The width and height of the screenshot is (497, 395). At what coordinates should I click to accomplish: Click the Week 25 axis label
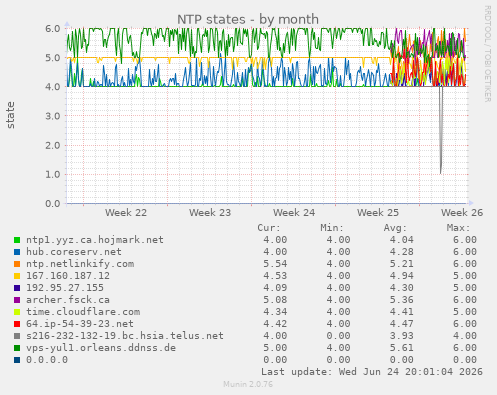tap(378, 213)
